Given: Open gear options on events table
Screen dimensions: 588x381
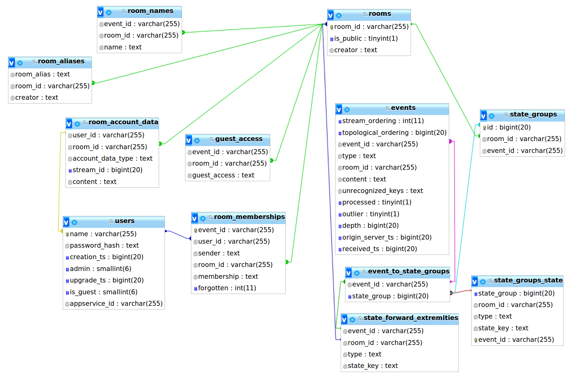Looking at the screenshot, I should [347, 109].
